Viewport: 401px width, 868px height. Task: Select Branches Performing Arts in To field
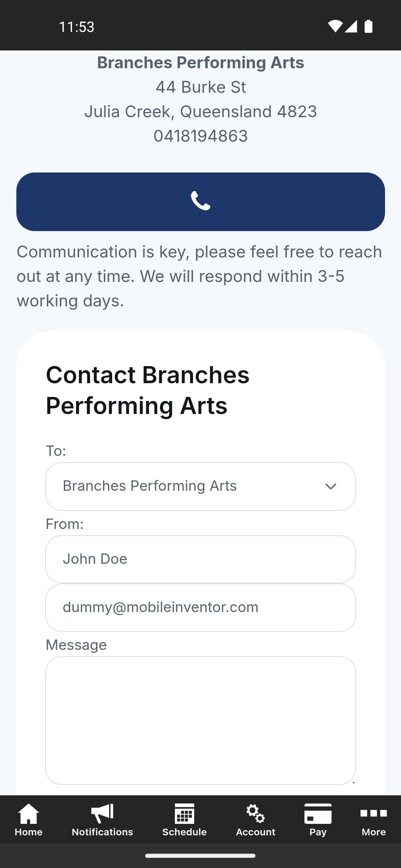coord(150,486)
